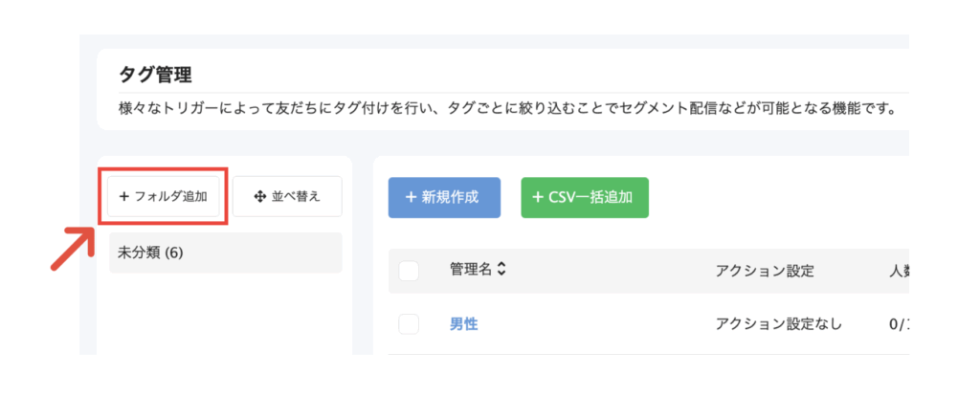The image size is (980, 418).
Task: Click the アクション設定なし cell for 男性
Action: (779, 324)
